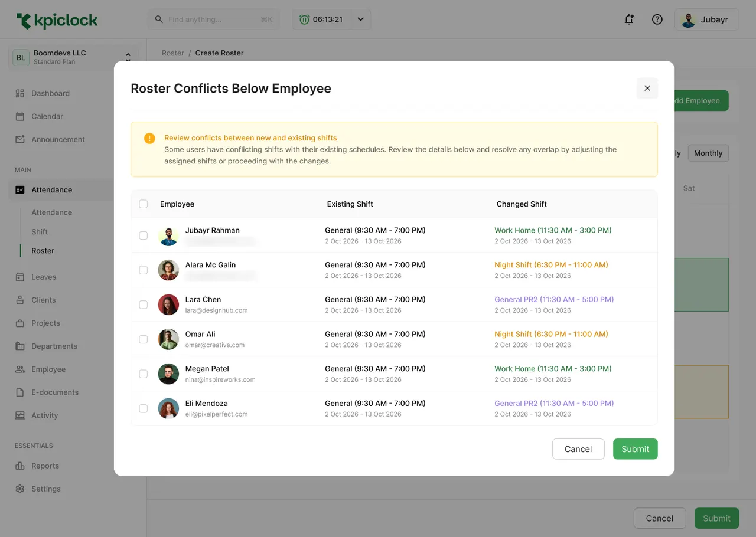Click the Roster breadcrumb link

[x=173, y=53]
